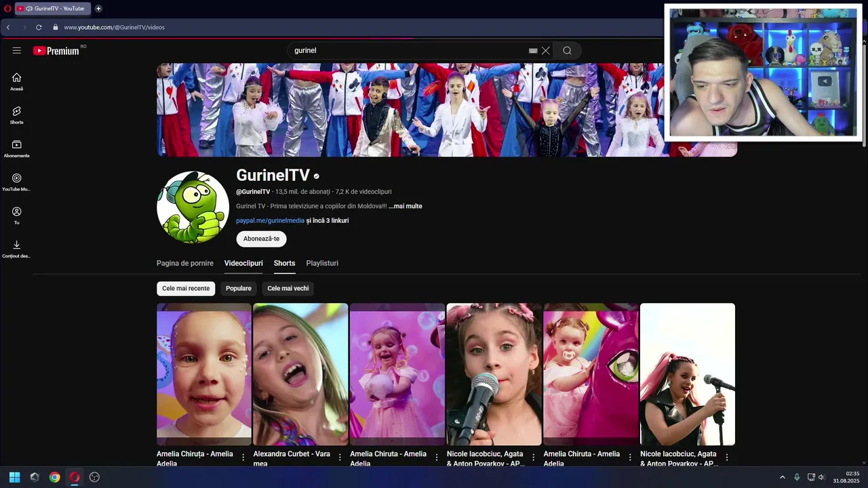
Task: Expand channel description with ...mai multe
Action: tap(406, 206)
